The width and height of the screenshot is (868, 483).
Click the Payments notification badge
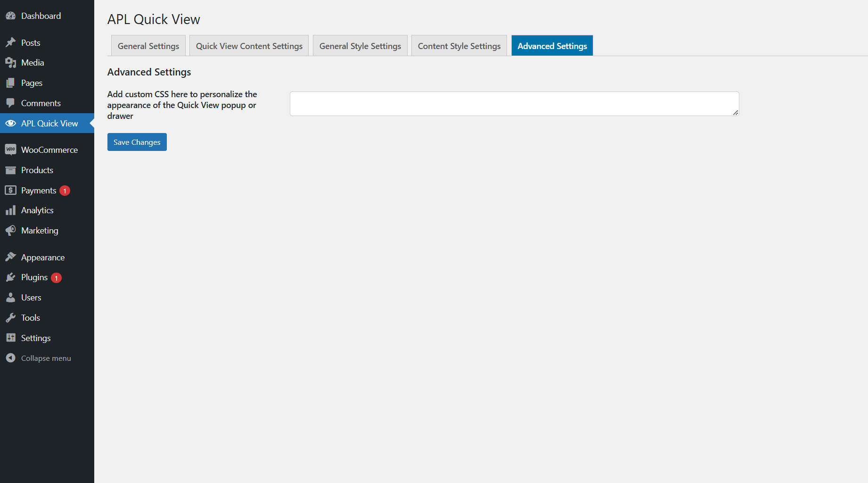(65, 191)
